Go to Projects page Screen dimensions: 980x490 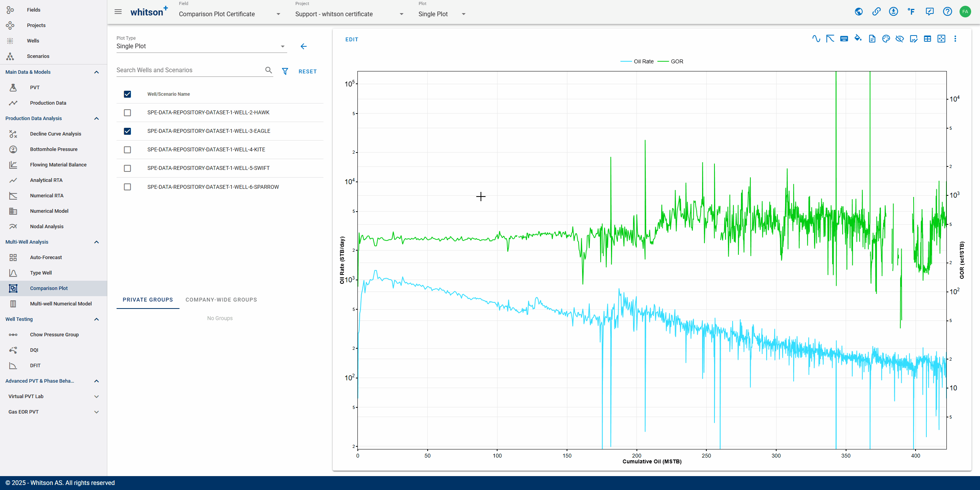coord(36,25)
